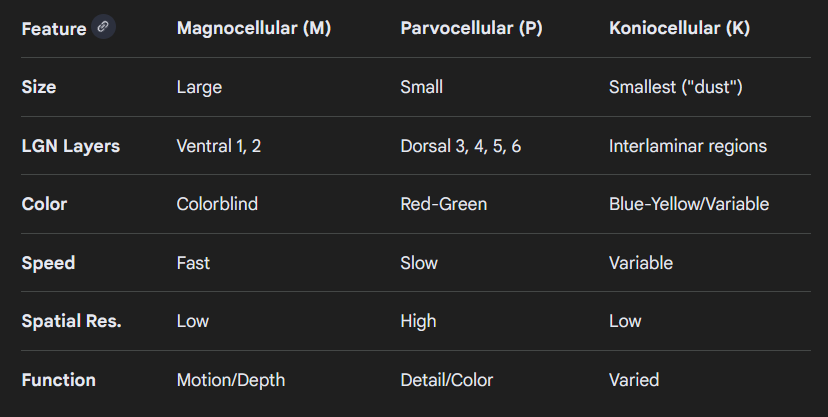Click the Spatial Res. row label
This screenshot has width=828, height=417.
[x=71, y=321]
